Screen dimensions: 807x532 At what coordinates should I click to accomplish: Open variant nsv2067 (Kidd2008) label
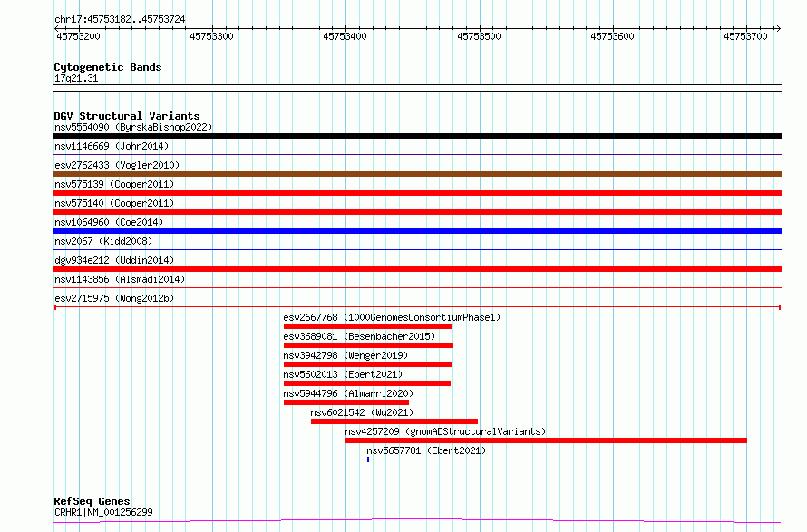point(103,241)
